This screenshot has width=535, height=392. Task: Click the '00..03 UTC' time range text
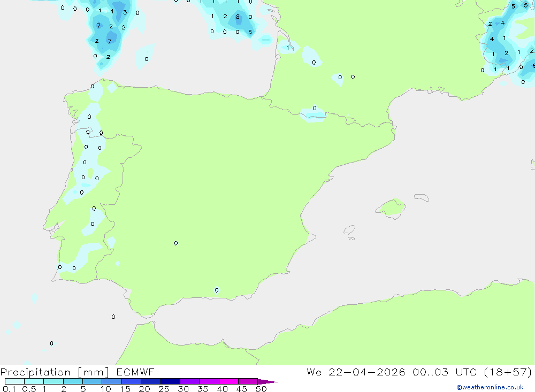tap(444, 372)
